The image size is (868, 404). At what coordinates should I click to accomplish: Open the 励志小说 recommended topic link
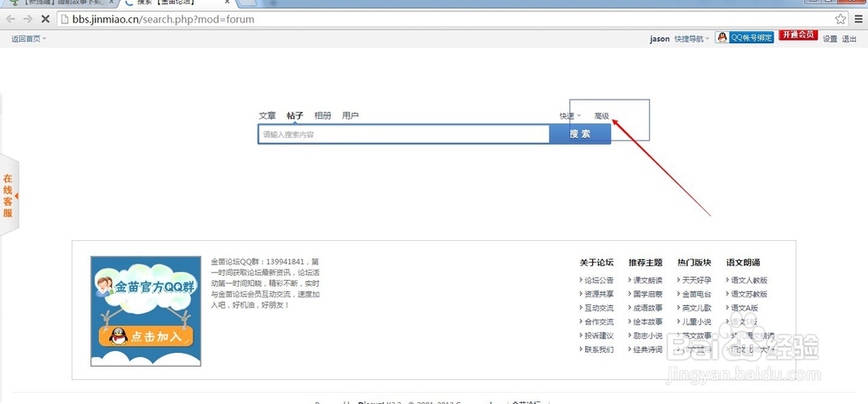[648, 336]
